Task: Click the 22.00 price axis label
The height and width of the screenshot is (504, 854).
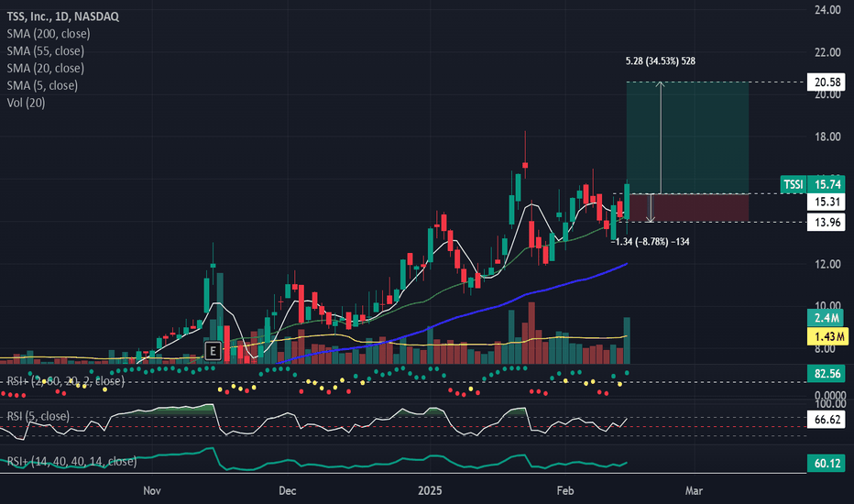Action: [x=827, y=52]
